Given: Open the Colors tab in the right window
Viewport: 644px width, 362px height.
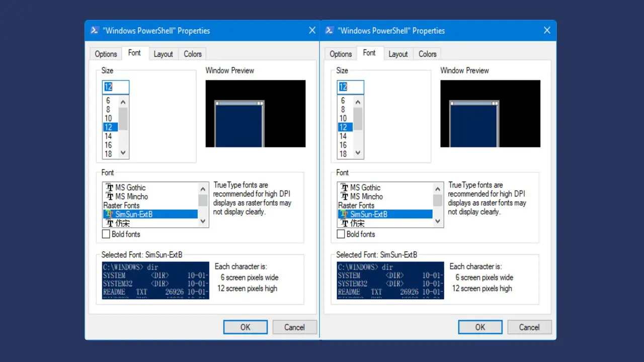Looking at the screenshot, I should (x=427, y=54).
